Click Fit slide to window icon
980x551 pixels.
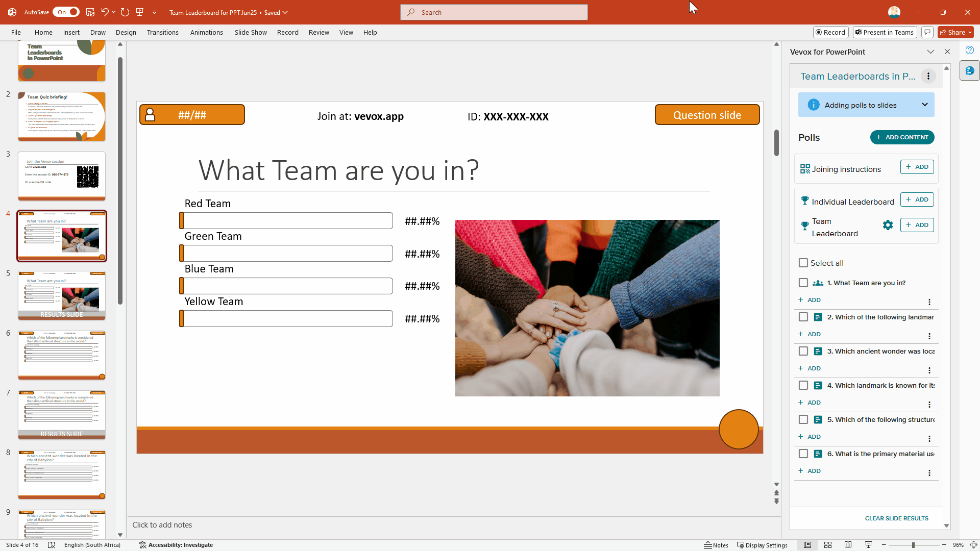(973, 545)
